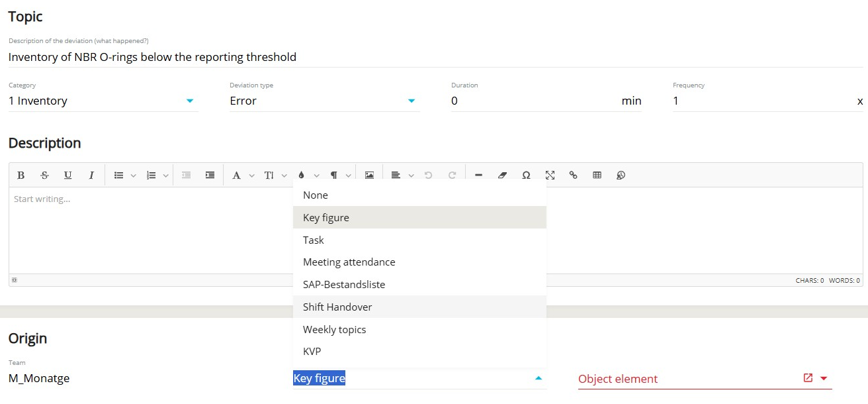Click the CHARS: 0 counter

click(x=810, y=281)
